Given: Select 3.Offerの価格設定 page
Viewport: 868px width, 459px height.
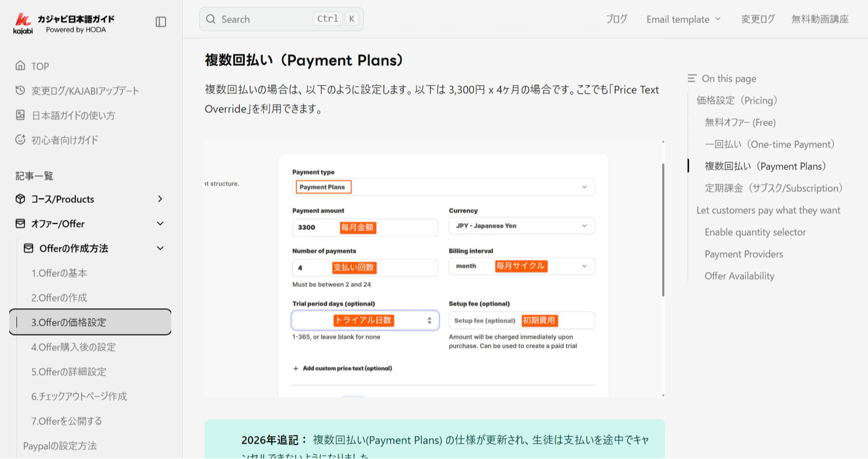Looking at the screenshot, I should point(91,322).
